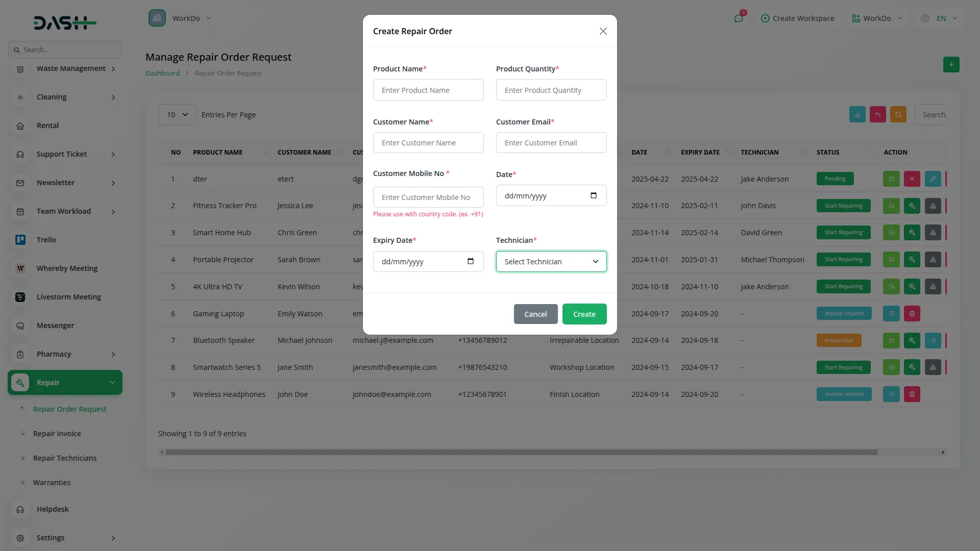The image size is (980, 551).
Task: Open the EN language dropdown
Action: [941, 18]
